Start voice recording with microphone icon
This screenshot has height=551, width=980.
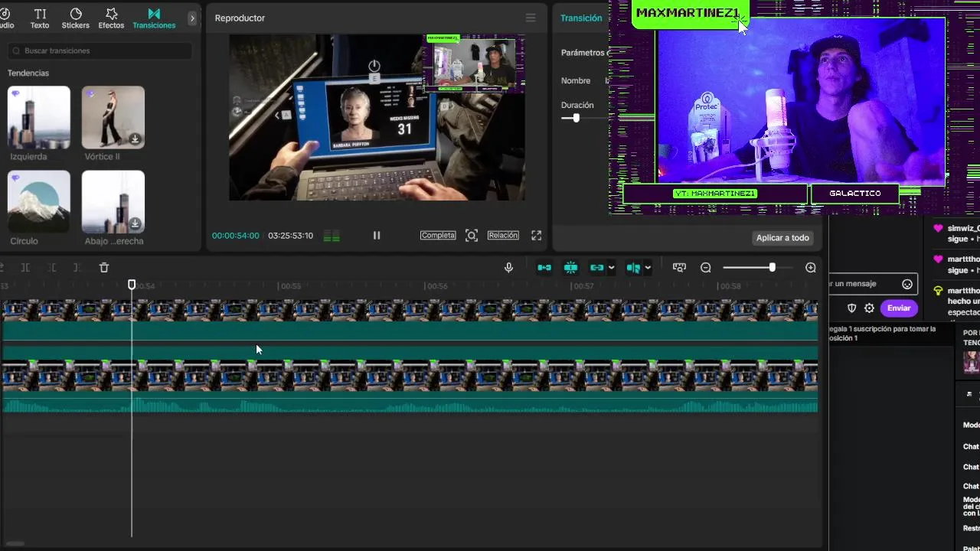[508, 267]
